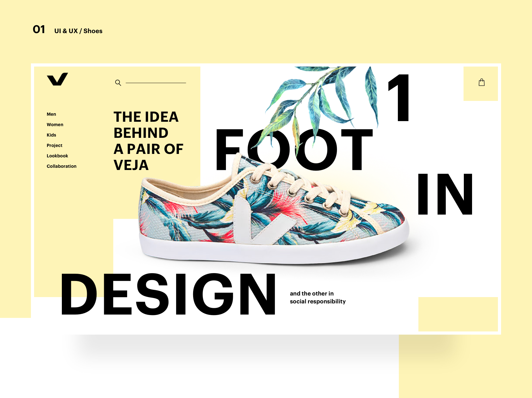Go to the Project page
This screenshot has height=398, width=532.
point(55,145)
